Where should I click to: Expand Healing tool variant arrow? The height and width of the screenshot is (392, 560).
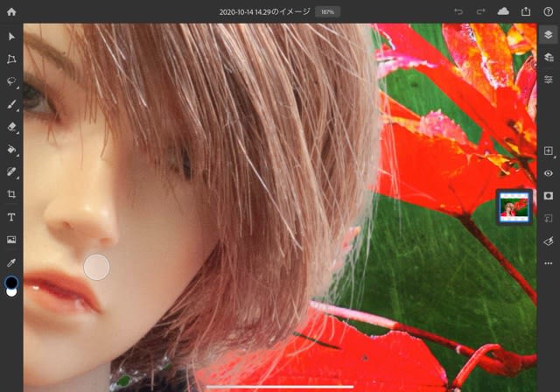[17, 178]
